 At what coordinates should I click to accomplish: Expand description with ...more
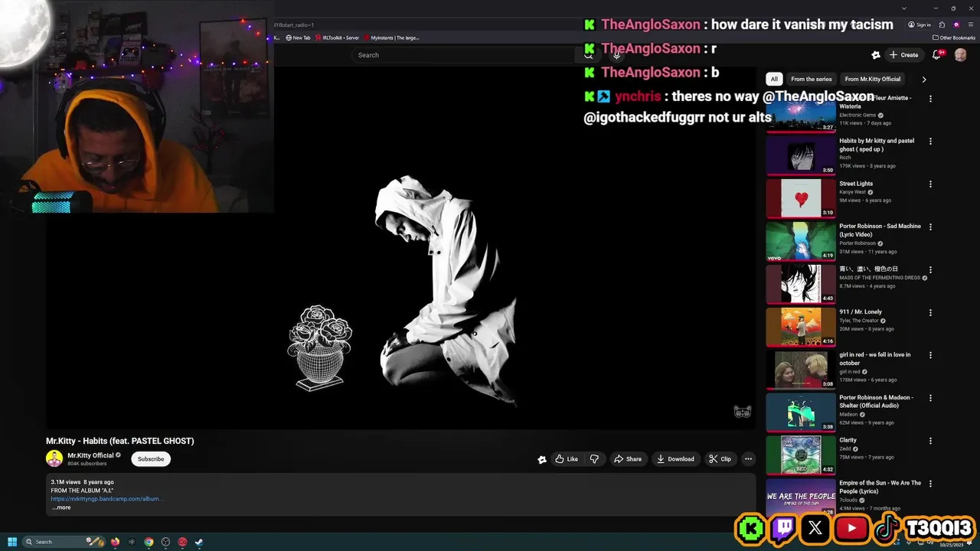[x=61, y=507]
